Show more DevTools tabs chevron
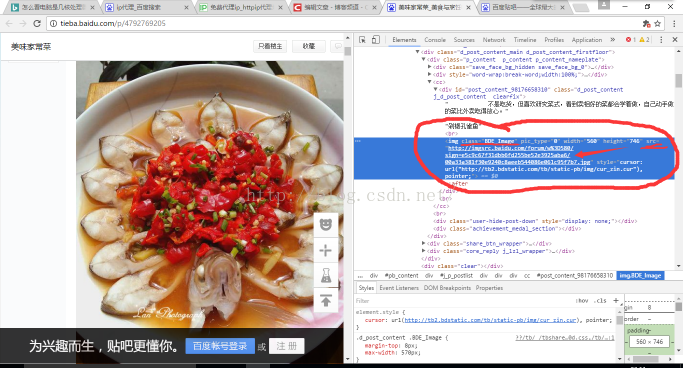This screenshot has height=368, width=683. point(613,40)
